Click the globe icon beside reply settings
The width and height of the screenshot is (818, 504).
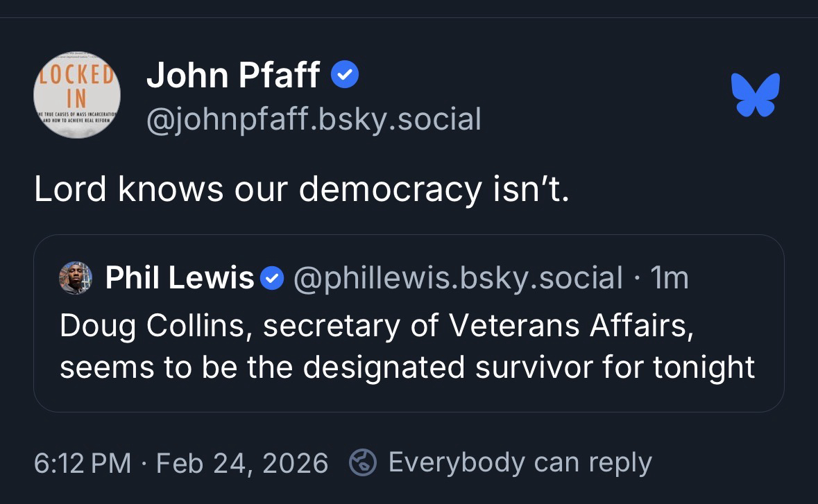363,462
